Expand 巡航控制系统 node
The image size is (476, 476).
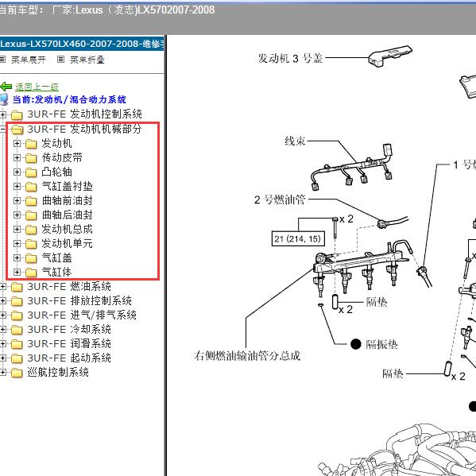pyautogui.click(x=2, y=372)
